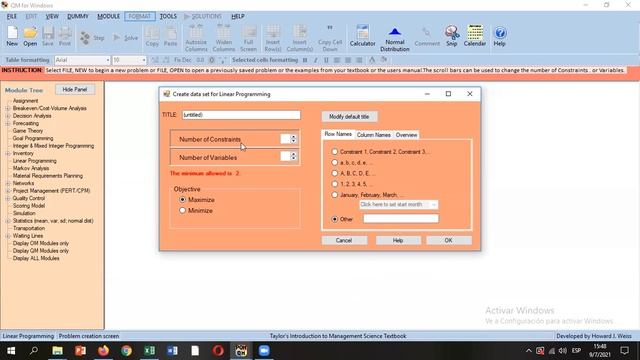Click the Solve toolbar button
Screen dimensions: 640x360
click(x=125, y=38)
